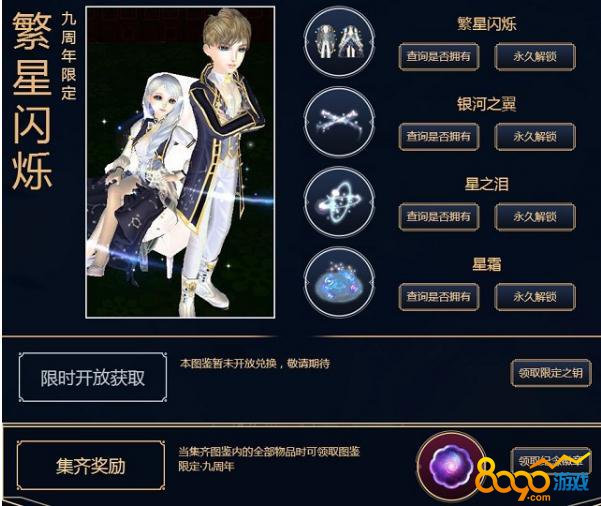Open the 8090 游戏 watermark logo
This screenshot has height=506, width=601.
click(x=533, y=480)
